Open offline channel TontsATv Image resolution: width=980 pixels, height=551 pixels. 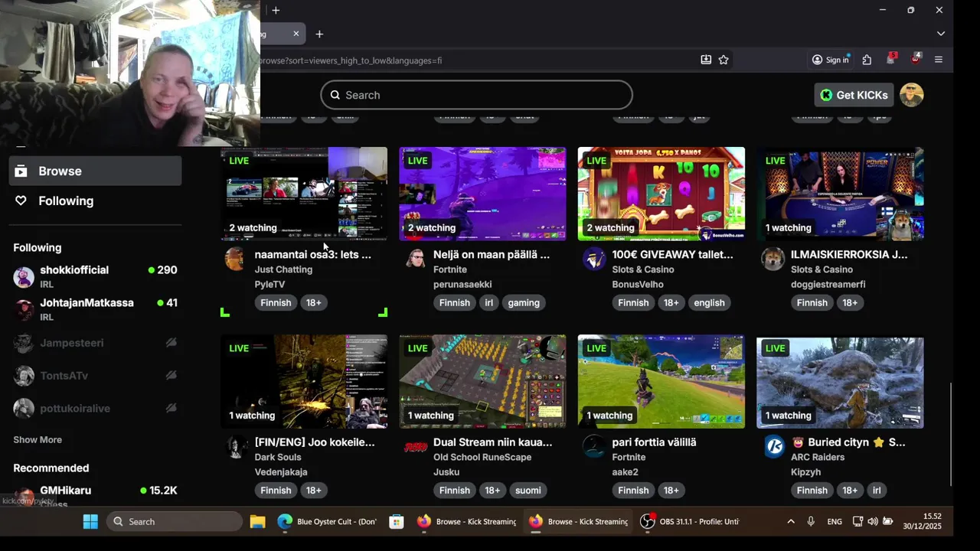click(95, 376)
